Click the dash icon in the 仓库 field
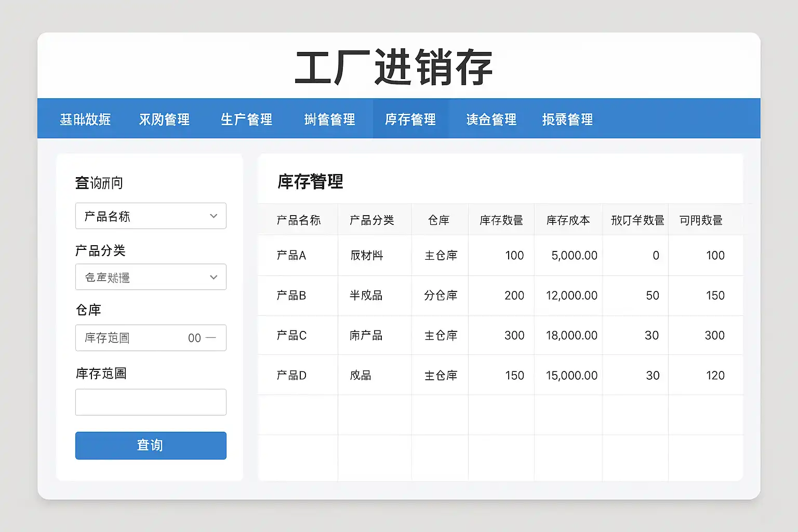This screenshot has height=532, width=798. pos(211,338)
